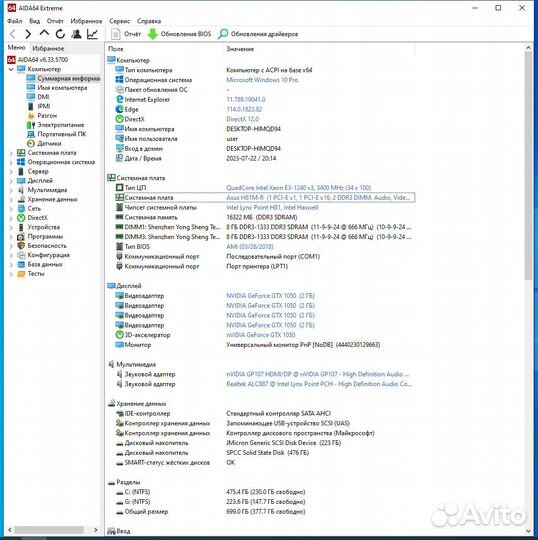Go back with the left arrow toolbar icon
Viewport: 538px width, 540px height.
tap(13, 34)
